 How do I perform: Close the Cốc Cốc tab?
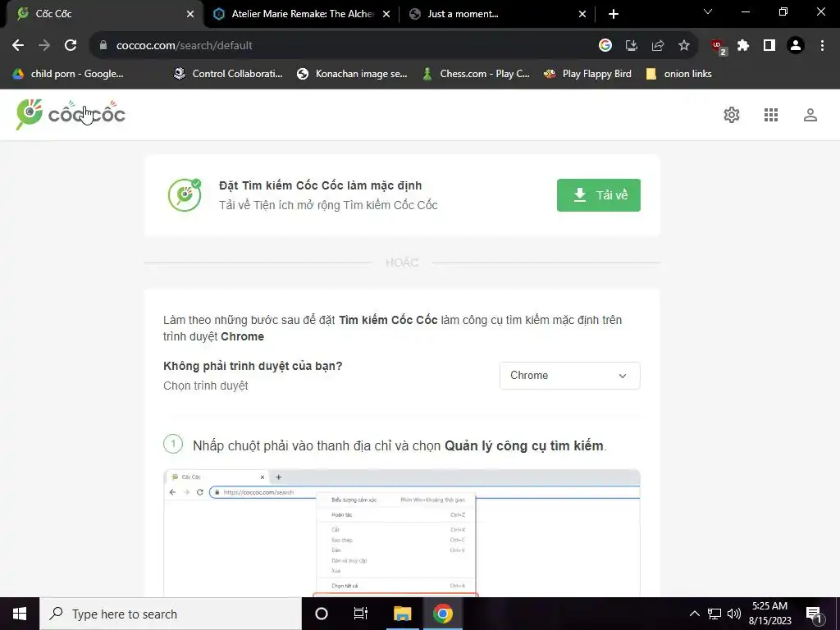coord(190,14)
